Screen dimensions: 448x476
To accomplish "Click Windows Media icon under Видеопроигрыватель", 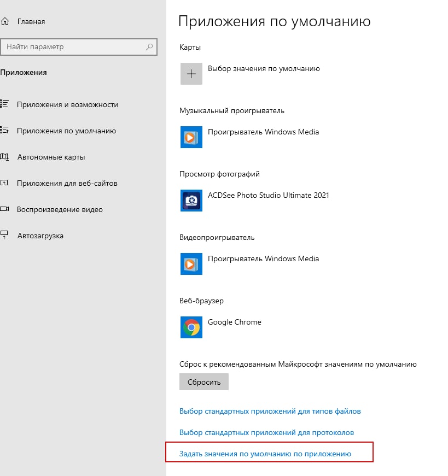I will (191, 264).
